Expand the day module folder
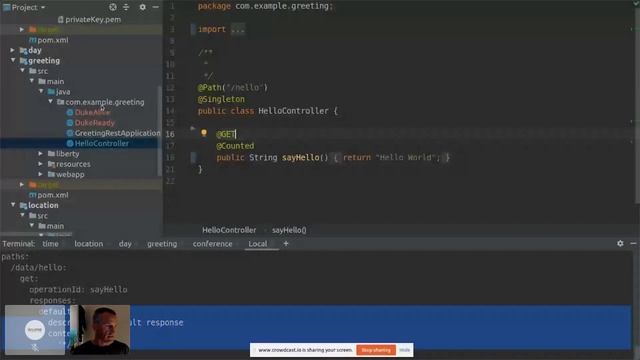This screenshot has width=640, height=360. point(13,50)
